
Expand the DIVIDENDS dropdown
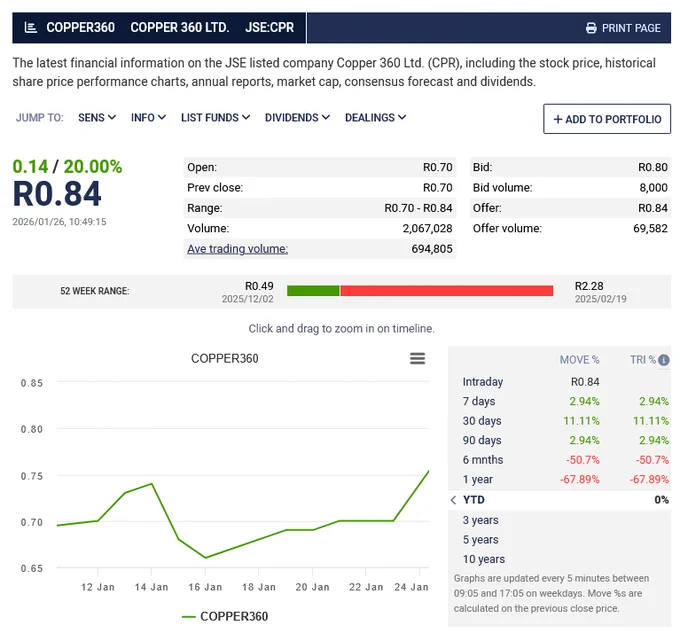tap(297, 118)
